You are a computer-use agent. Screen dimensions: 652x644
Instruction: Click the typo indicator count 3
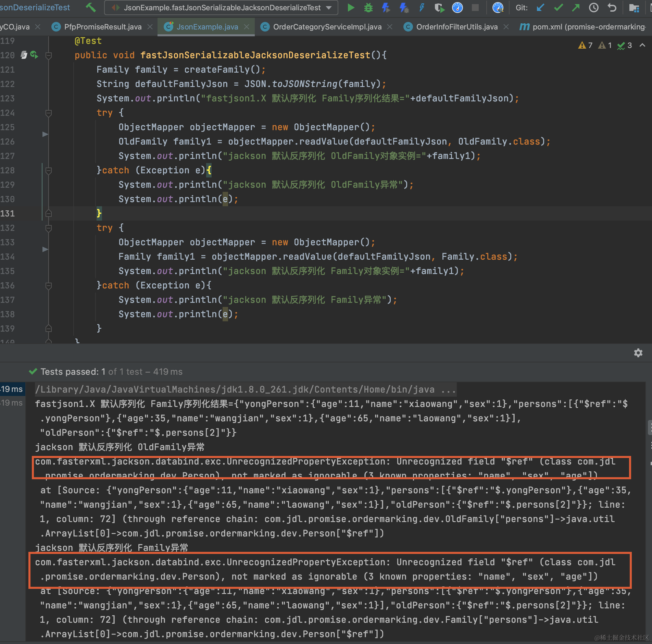[625, 45]
